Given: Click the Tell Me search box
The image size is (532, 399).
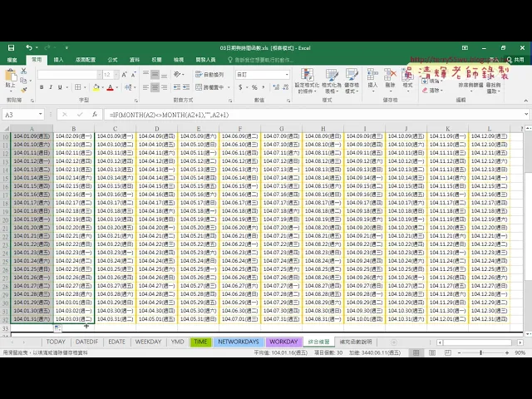Looking at the screenshot, I should coord(260,60).
